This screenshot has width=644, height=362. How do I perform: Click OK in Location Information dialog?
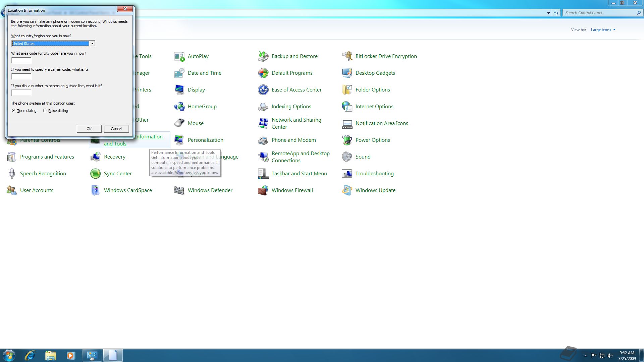coord(89,129)
